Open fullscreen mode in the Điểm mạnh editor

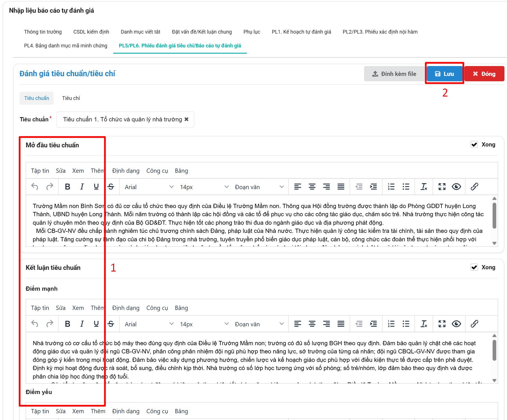442,324
